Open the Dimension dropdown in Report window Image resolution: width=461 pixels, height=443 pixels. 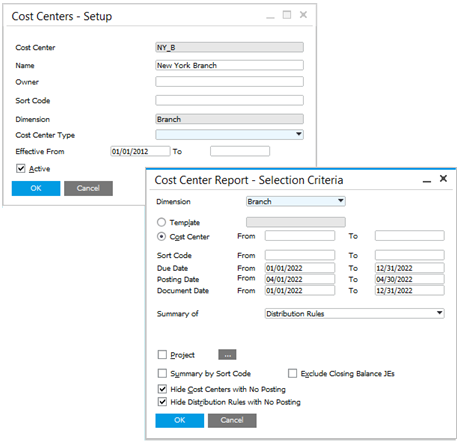click(296, 201)
